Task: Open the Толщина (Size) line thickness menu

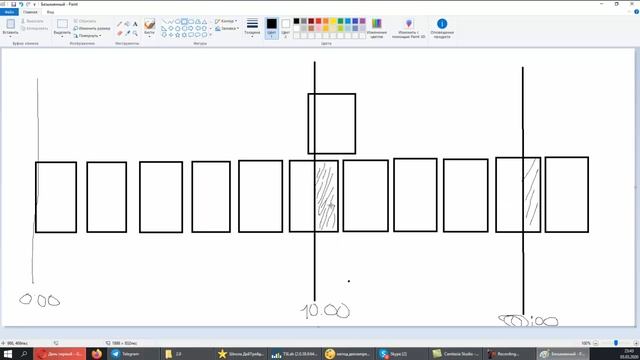Action: pyautogui.click(x=252, y=28)
